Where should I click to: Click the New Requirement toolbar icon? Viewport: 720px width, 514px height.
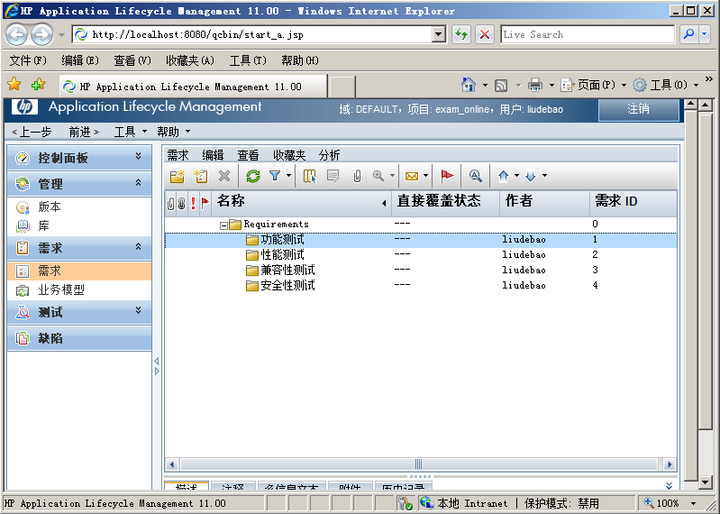click(x=201, y=176)
